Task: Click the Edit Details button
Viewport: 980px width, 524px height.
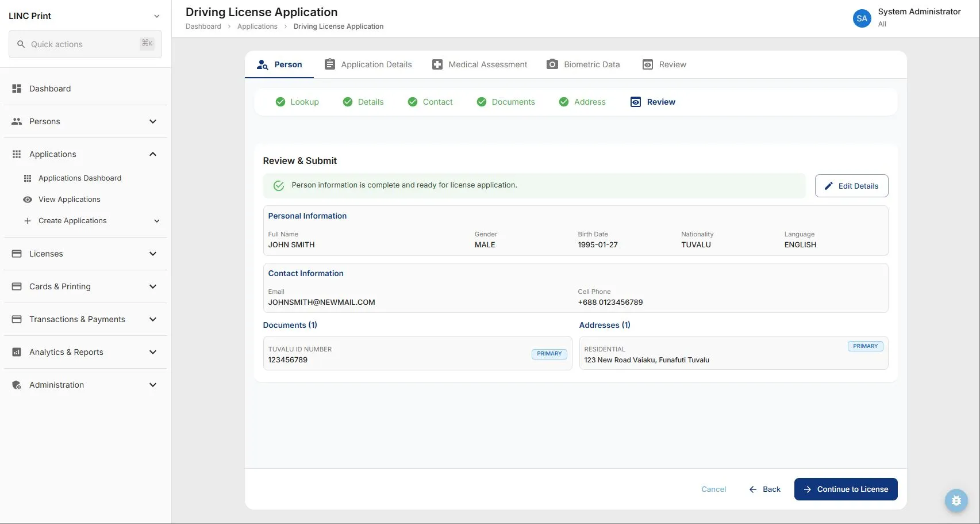Action: click(x=851, y=186)
